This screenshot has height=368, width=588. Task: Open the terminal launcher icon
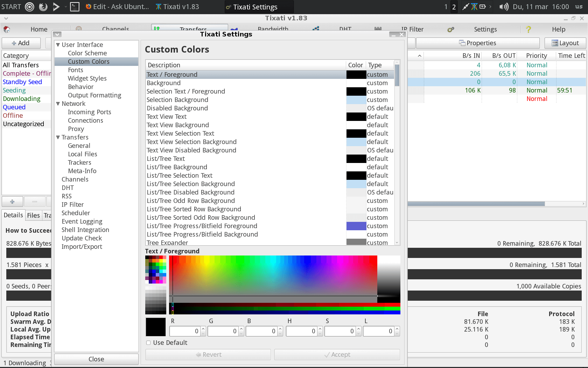tap(75, 7)
